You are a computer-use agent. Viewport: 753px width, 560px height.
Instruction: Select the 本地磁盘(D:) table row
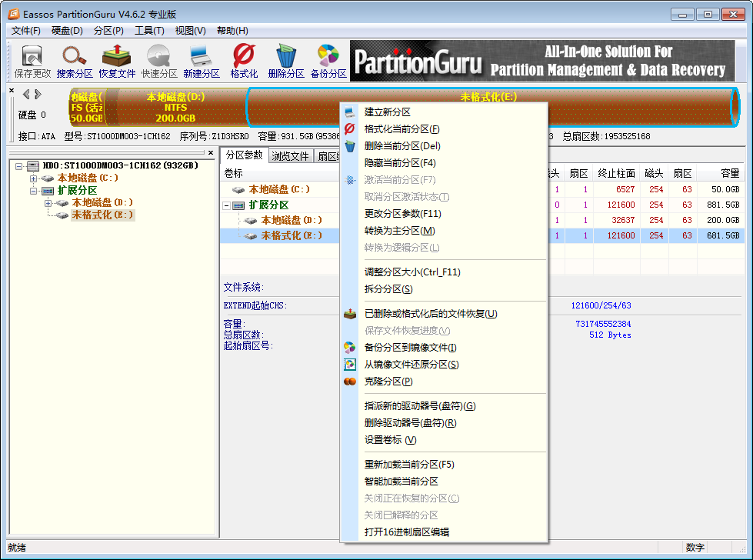[482, 221]
